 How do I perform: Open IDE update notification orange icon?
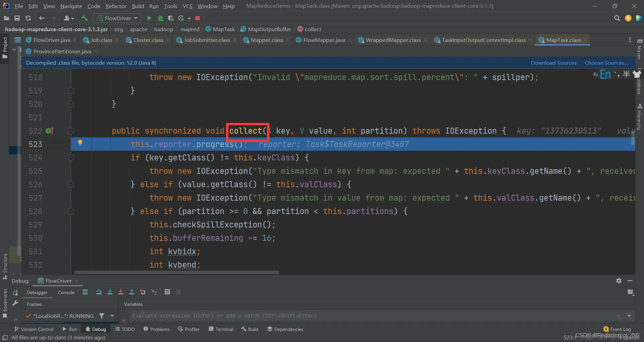point(628,18)
